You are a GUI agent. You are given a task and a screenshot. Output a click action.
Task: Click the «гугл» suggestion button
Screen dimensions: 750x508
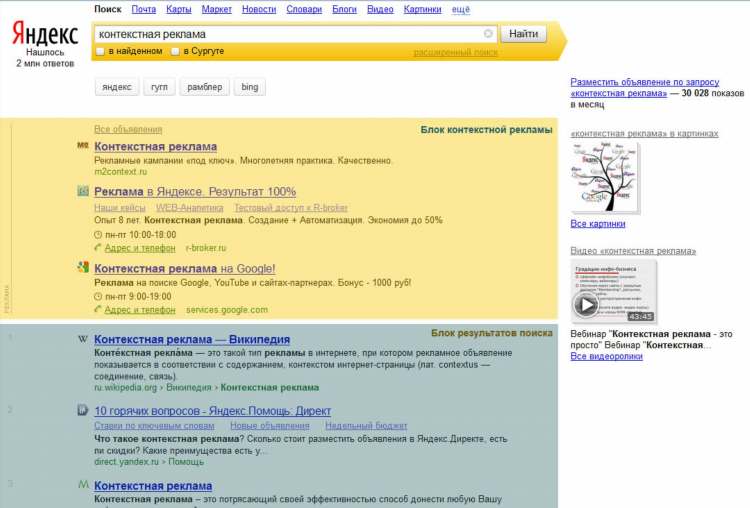159,87
